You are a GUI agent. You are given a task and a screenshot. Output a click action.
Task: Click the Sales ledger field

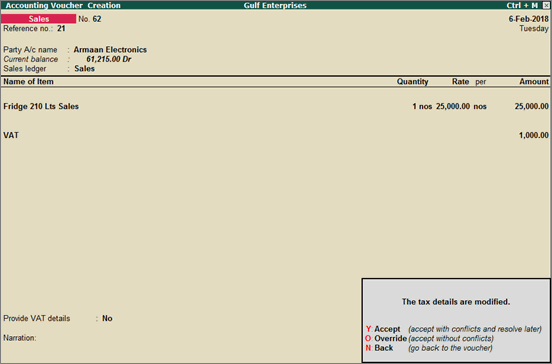click(x=84, y=69)
